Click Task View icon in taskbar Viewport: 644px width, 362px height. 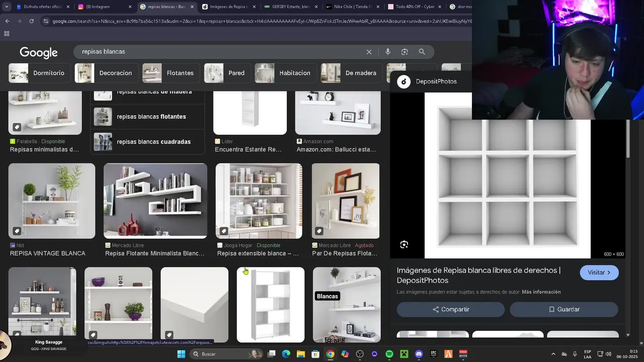271,354
